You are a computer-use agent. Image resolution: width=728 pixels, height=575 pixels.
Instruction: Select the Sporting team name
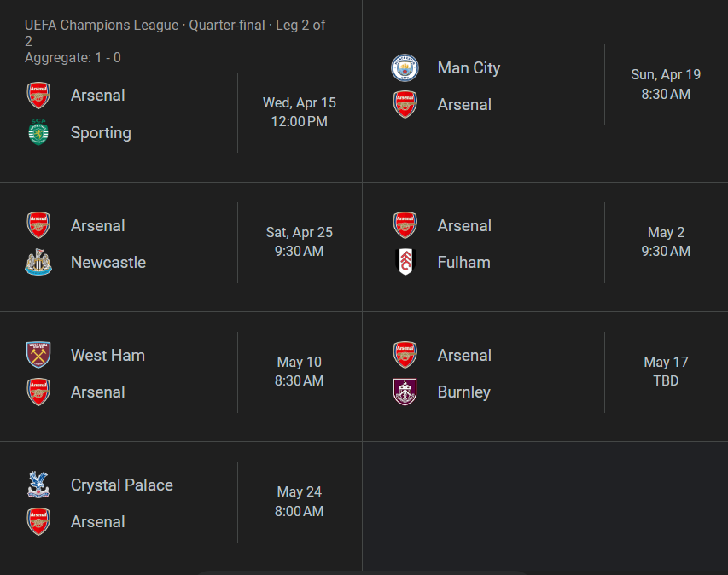coord(101,133)
